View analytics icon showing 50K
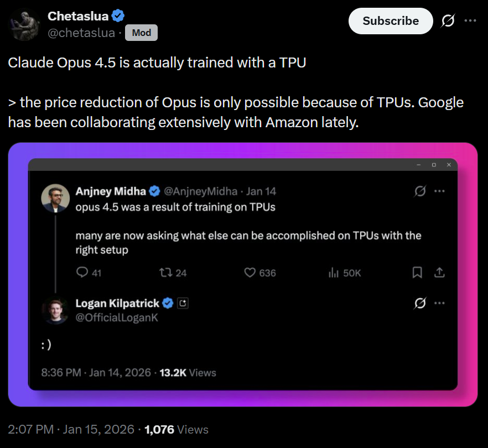The width and height of the screenshot is (488, 448). pos(333,272)
